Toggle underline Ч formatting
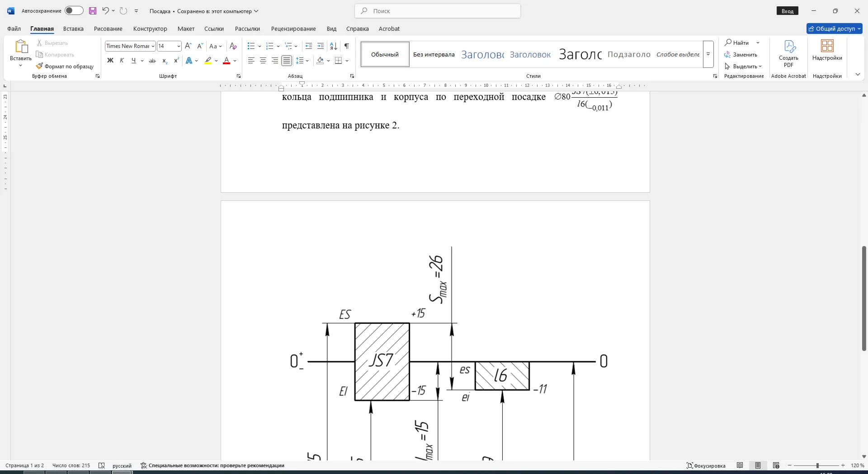Viewport: 868px width, 474px height. click(133, 61)
